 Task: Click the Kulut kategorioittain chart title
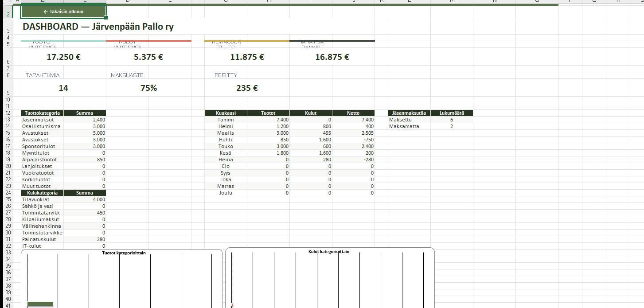coord(328,252)
